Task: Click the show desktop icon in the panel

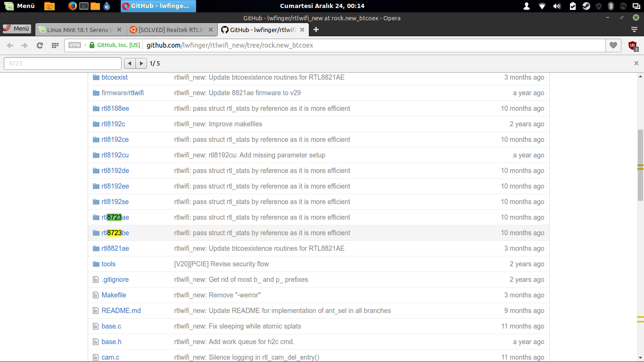Action: pyautogui.click(x=49, y=6)
